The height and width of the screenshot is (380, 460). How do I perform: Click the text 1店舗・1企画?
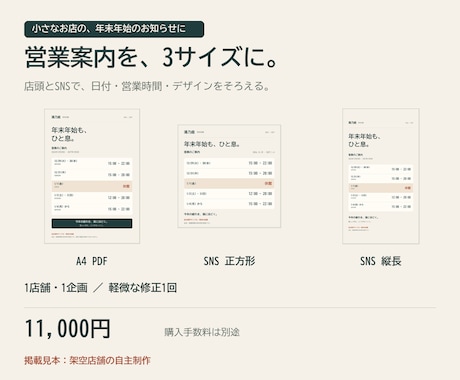56,287
